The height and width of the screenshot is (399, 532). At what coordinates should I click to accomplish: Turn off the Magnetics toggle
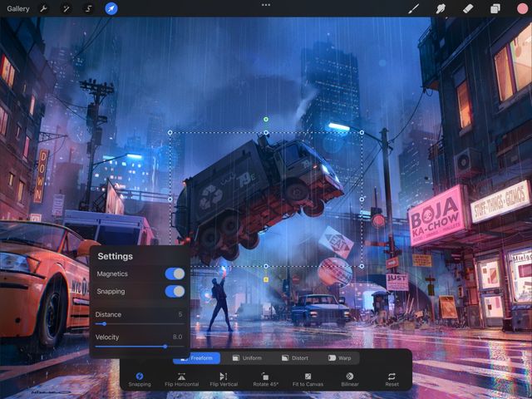(175, 273)
